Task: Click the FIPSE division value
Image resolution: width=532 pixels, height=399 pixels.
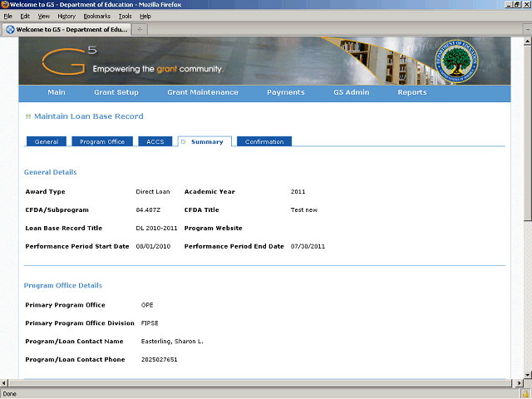Action: coord(150,323)
